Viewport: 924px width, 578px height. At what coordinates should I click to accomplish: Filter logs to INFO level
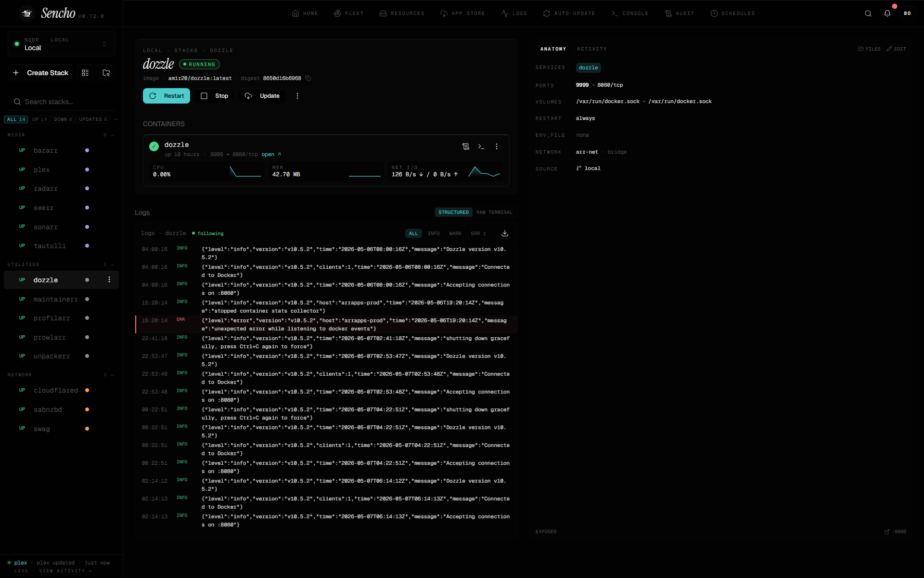pos(434,234)
